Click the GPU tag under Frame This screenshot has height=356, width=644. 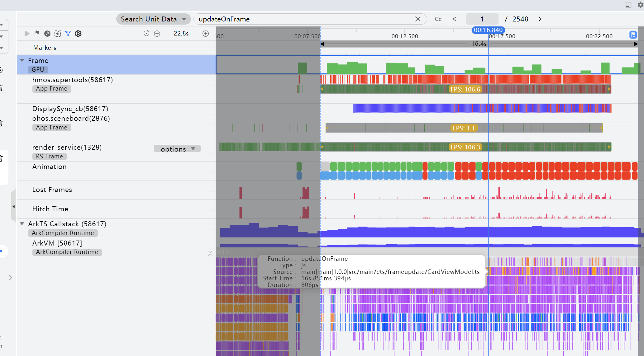[x=38, y=69]
